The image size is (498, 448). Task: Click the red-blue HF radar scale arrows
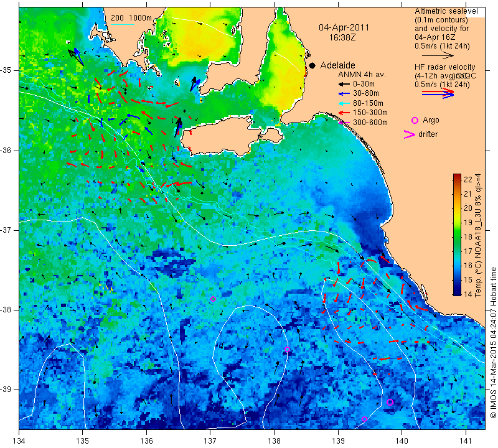pos(438,93)
